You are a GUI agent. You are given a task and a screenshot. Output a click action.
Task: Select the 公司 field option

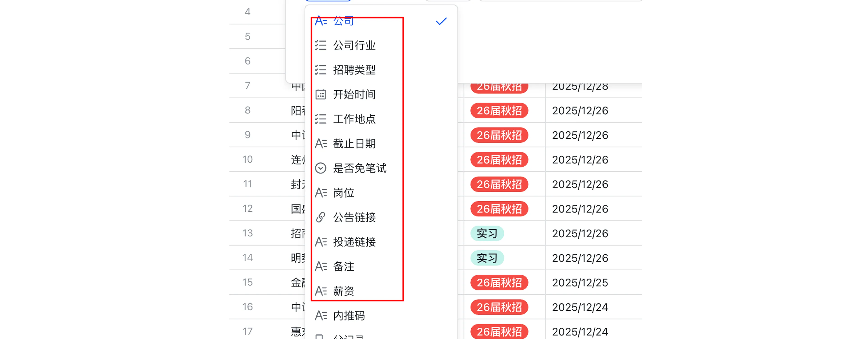click(x=381, y=21)
